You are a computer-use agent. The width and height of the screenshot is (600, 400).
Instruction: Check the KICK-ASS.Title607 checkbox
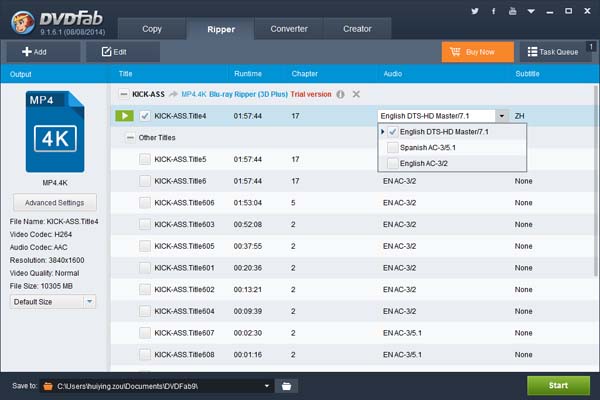pos(145,333)
